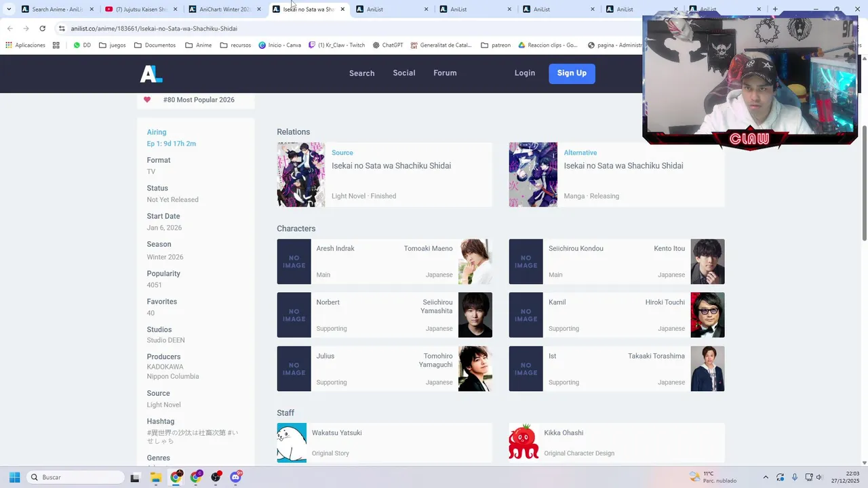868x488 pixels.
Task: Open voice actor Tomoaki Maeno
Action: [x=428, y=249]
